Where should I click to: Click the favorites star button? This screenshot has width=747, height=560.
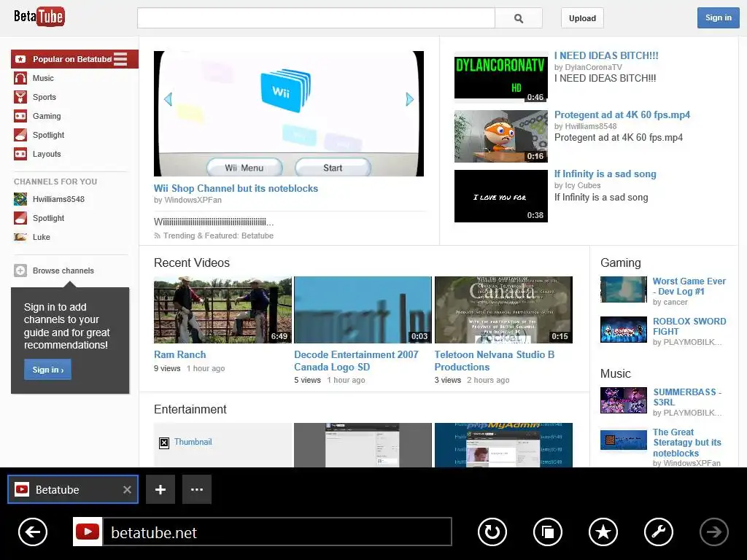[603, 532]
